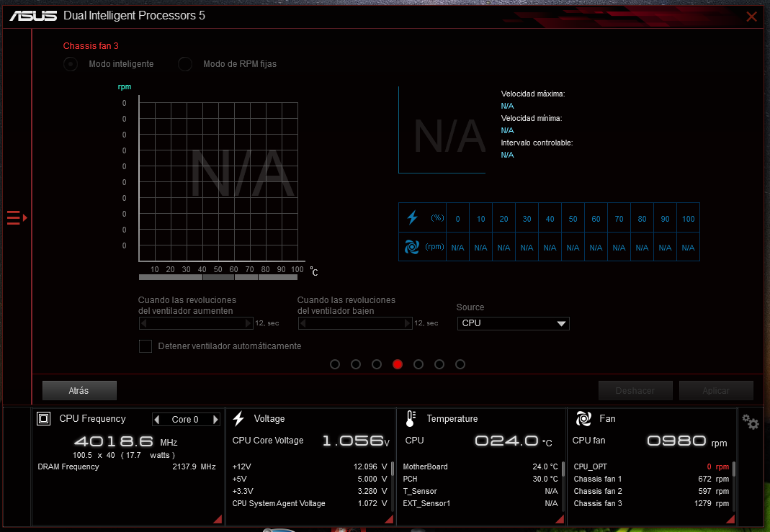Click the power percent lightning icon in table

(x=413, y=217)
